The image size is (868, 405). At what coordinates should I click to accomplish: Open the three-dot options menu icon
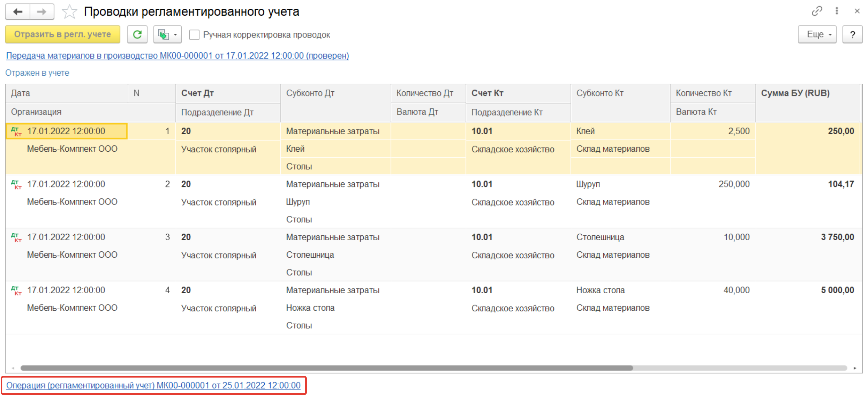pyautogui.click(x=837, y=11)
